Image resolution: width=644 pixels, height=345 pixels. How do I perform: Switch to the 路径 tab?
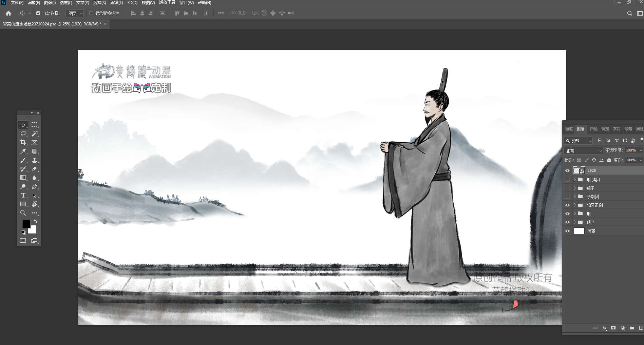[x=593, y=129]
